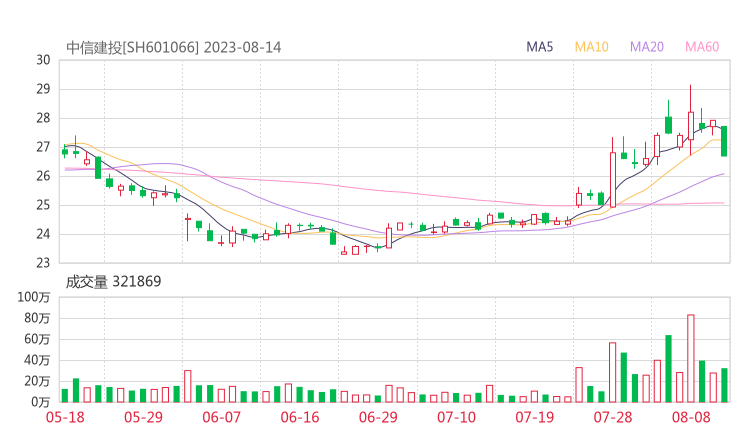Click the 07-10 date axis label

click(456, 417)
